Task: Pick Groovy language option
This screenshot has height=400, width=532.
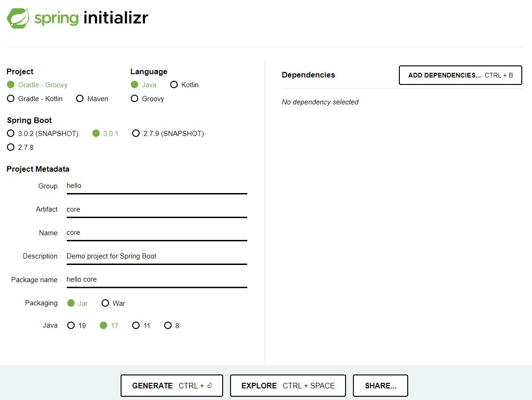Action: coord(147,99)
